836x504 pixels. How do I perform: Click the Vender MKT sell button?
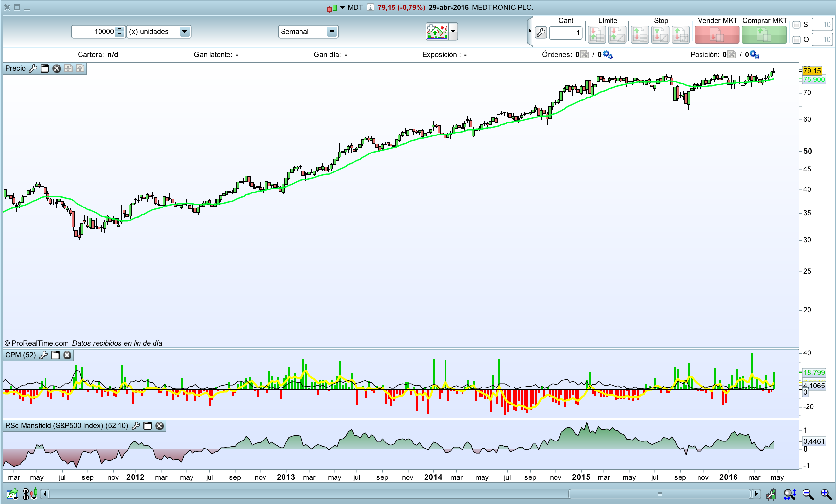717,35
